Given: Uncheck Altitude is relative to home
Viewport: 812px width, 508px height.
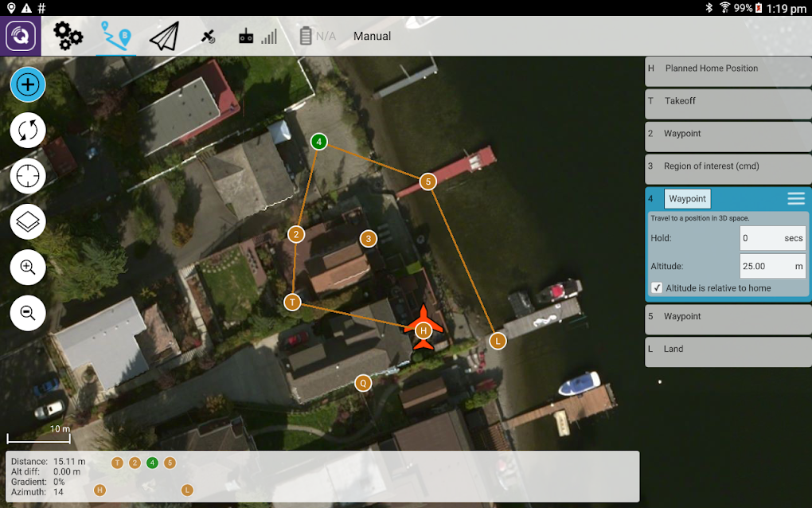Looking at the screenshot, I should [656, 287].
